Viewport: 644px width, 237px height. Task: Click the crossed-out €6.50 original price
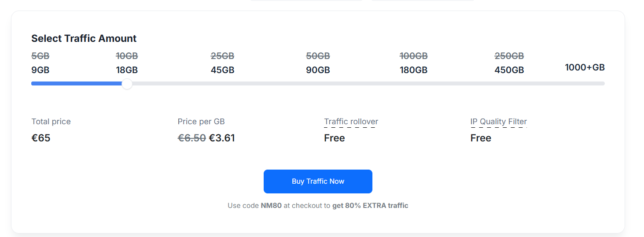(x=191, y=138)
